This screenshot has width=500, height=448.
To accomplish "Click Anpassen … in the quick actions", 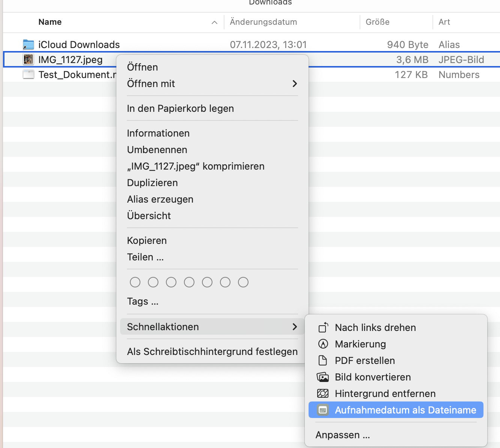I will (x=343, y=435).
